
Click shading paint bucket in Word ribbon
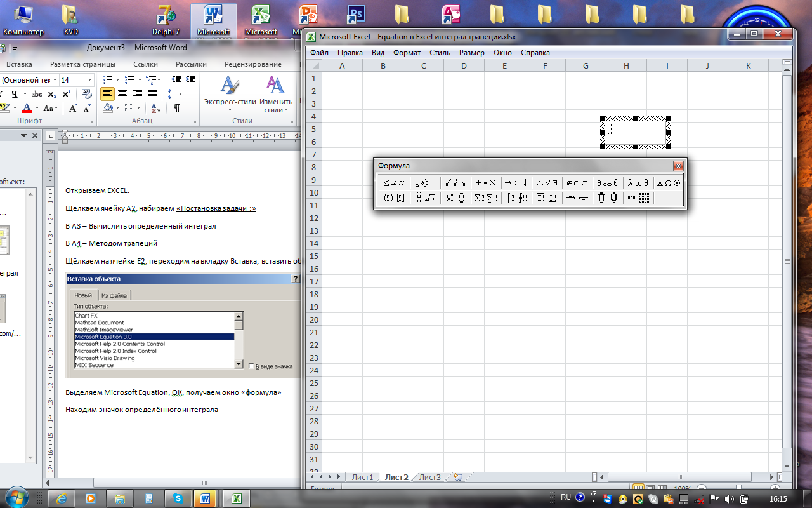click(108, 108)
